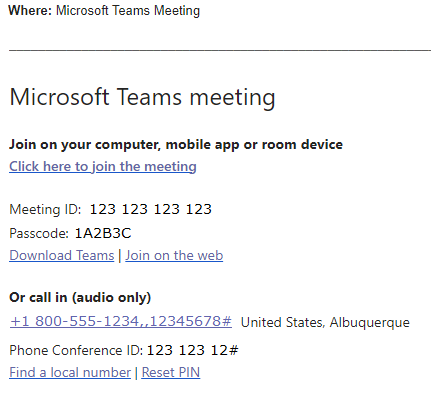Click the 'Meeting ID:' label
The image size is (431, 397).
click(x=45, y=209)
